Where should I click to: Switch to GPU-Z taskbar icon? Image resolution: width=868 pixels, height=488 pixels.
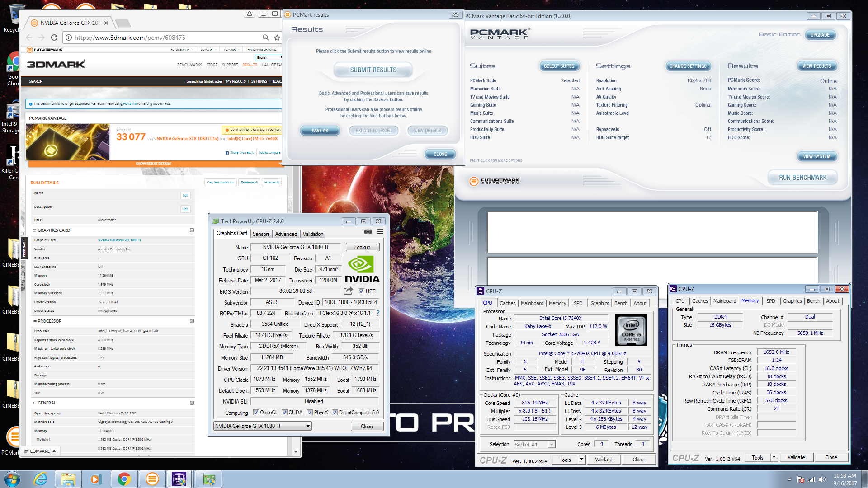pyautogui.click(x=208, y=479)
